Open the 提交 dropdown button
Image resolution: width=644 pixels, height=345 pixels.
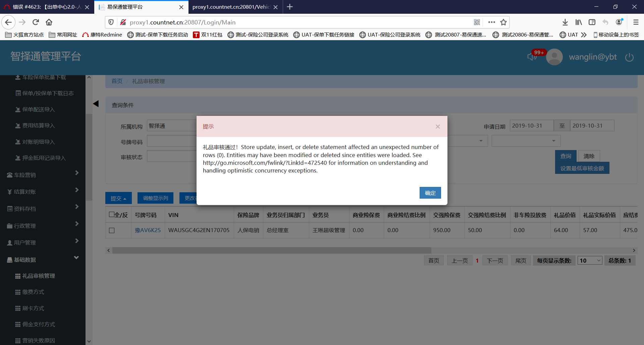(118, 198)
